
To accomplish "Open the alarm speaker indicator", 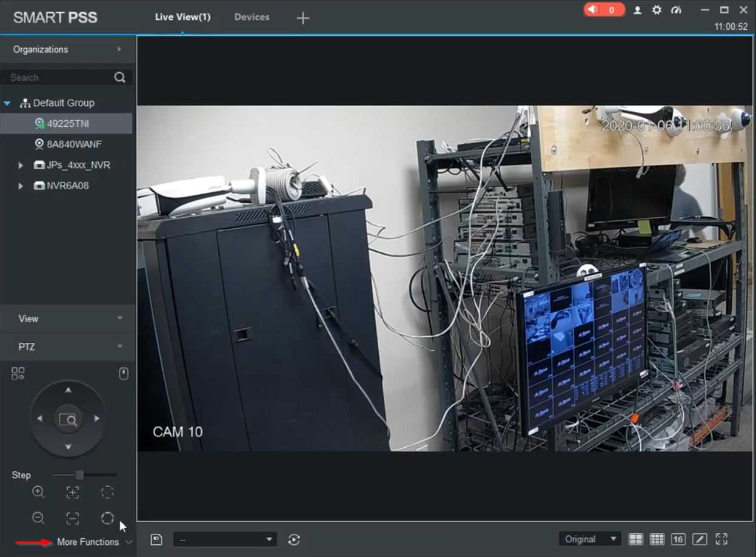I will pos(603,10).
